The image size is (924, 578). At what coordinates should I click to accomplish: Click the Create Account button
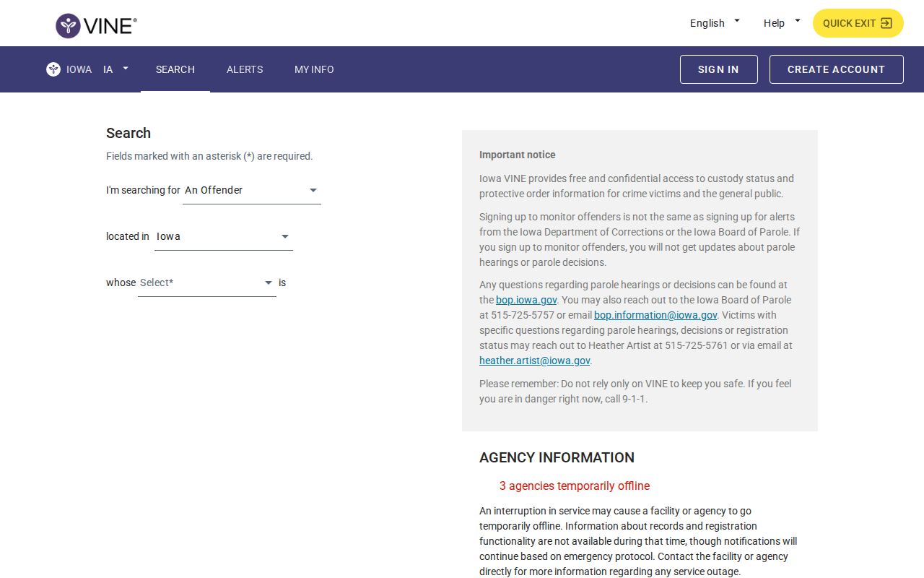[x=836, y=69]
